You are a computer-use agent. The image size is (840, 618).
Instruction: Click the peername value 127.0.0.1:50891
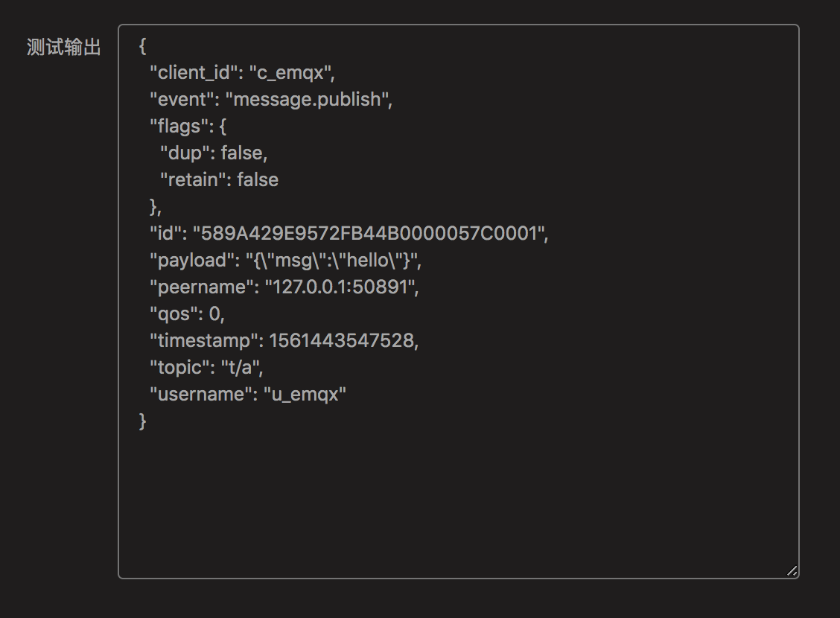click(x=341, y=287)
